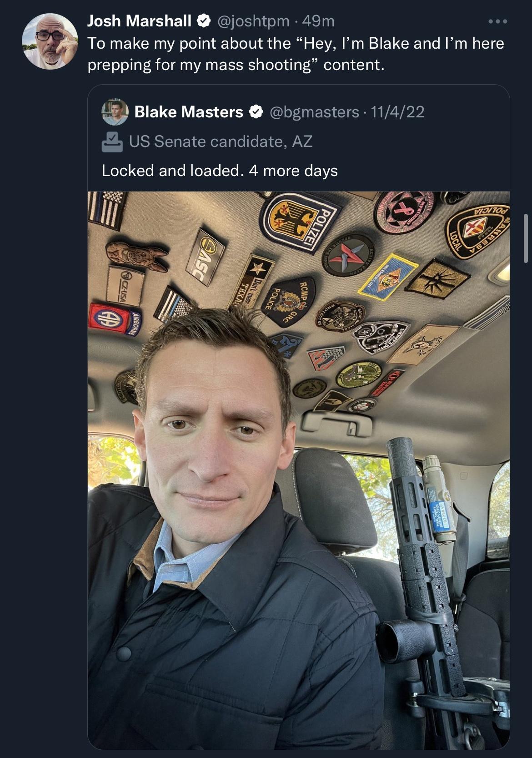The width and height of the screenshot is (532, 758).
Task: Click the Airborne patch in the photo
Action: (x=116, y=318)
